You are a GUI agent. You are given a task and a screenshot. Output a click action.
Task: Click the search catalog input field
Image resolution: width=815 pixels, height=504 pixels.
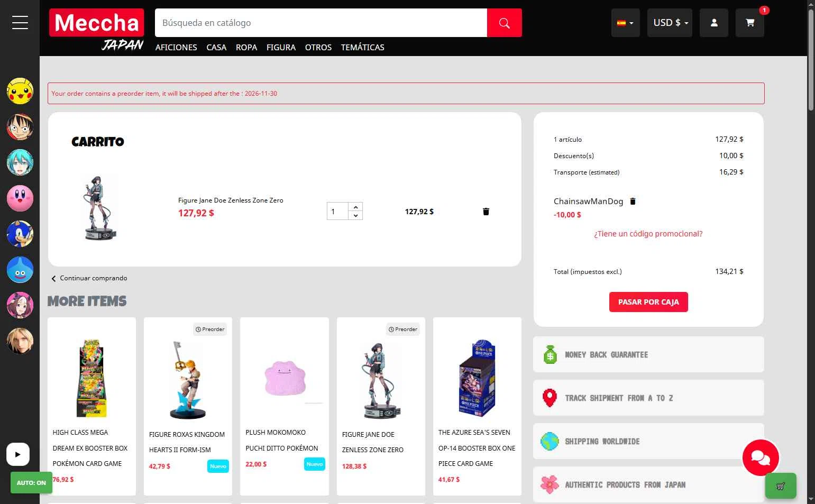[321, 23]
